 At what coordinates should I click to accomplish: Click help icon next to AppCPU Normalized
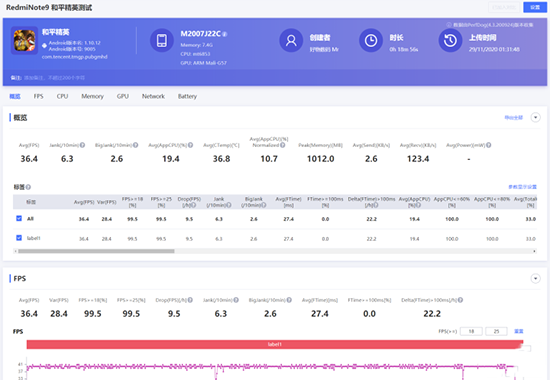[x=283, y=145]
